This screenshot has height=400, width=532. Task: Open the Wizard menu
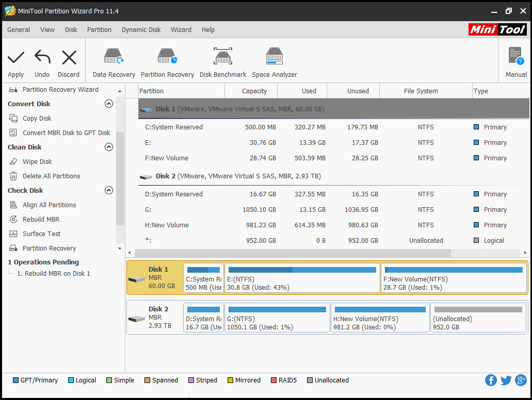coord(181,30)
